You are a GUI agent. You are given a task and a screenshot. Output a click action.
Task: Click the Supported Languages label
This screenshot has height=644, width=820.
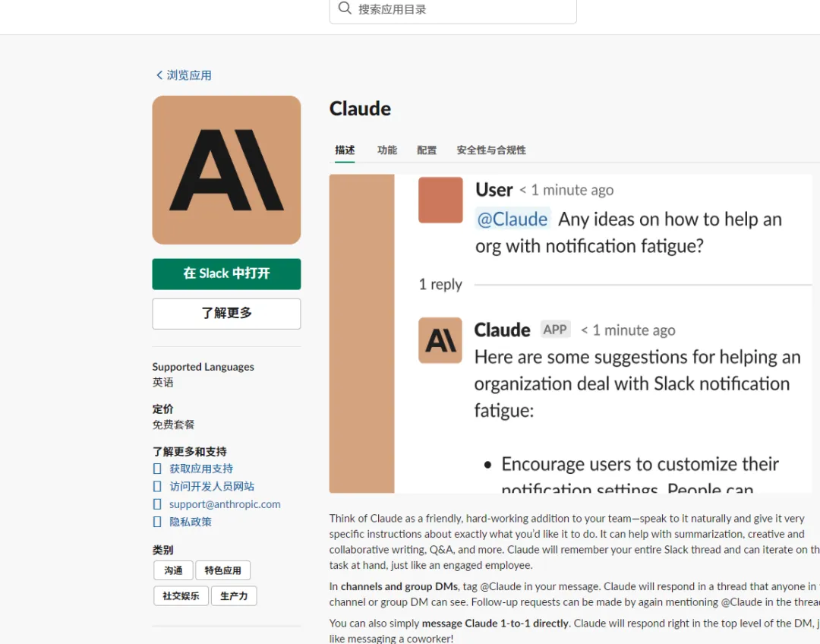pos(203,367)
